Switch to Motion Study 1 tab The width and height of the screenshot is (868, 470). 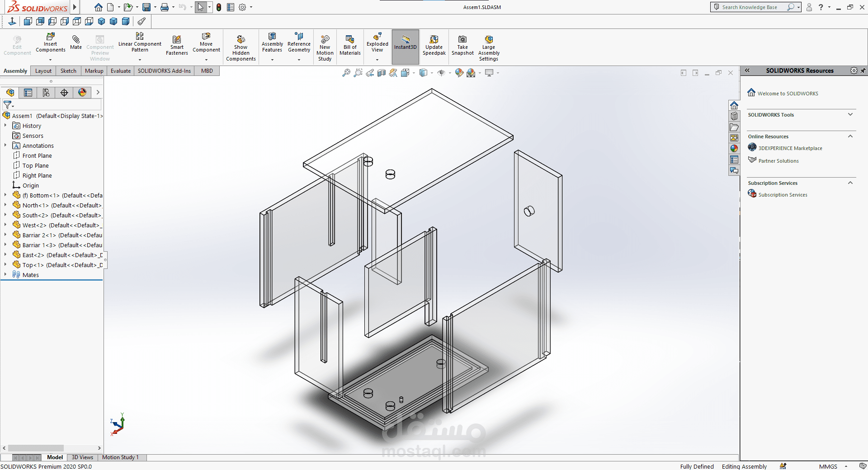(121, 457)
